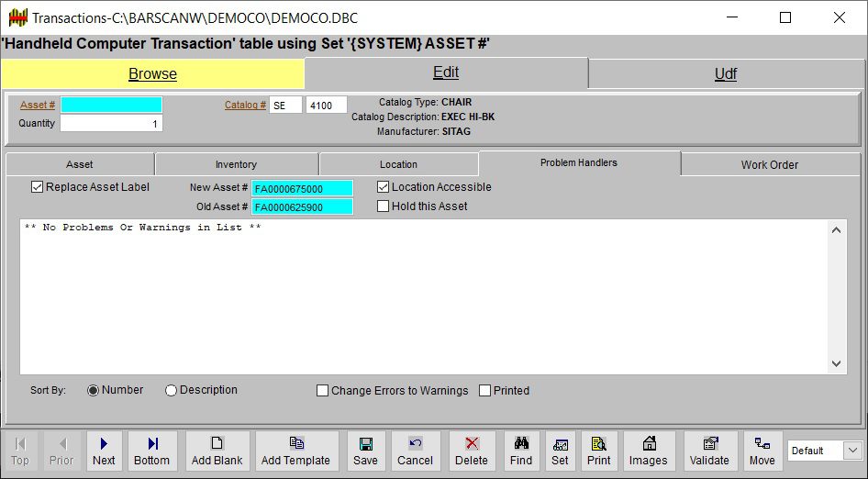Click the Catalog Type CHAIR value
Screen dimensions: 868x479
coord(457,103)
